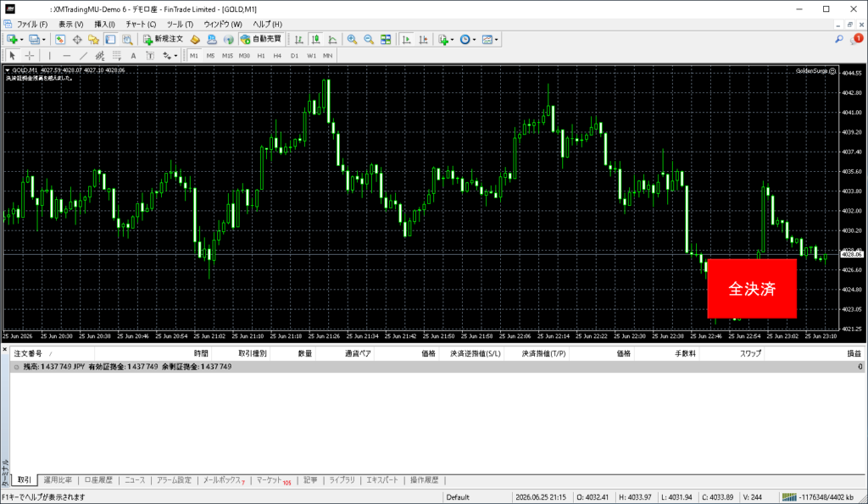Click the 新規注文 new order button

163,39
